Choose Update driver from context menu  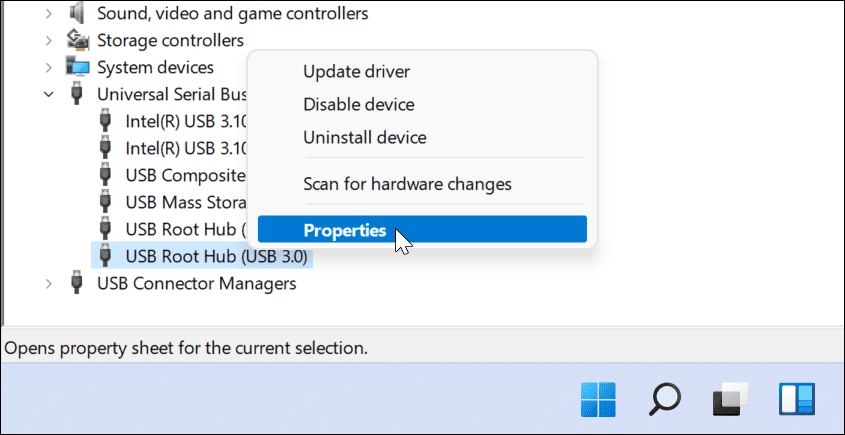pyautogui.click(x=356, y=71)
